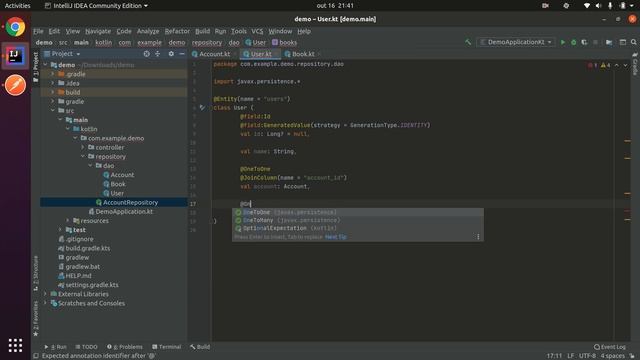Go to next highlighted error using the down arrow
This screenshot has width=640, height=360.
pyautogui.click(x=625, y=65)
